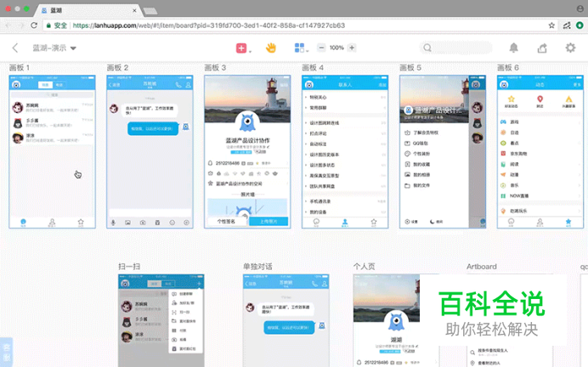Click the zoom in plus button
Viewport: 588px width, 367px height.
pyautogui.click(x=352, y=48)
